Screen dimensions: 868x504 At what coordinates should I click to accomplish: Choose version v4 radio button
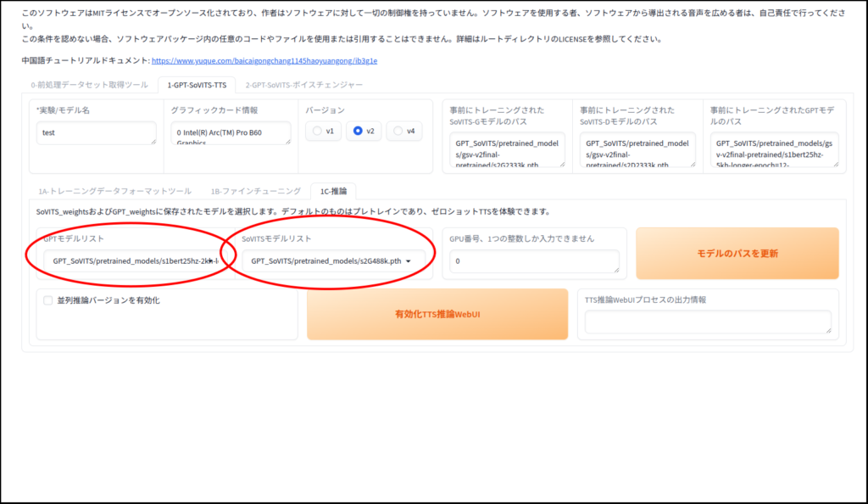[404, 132]
